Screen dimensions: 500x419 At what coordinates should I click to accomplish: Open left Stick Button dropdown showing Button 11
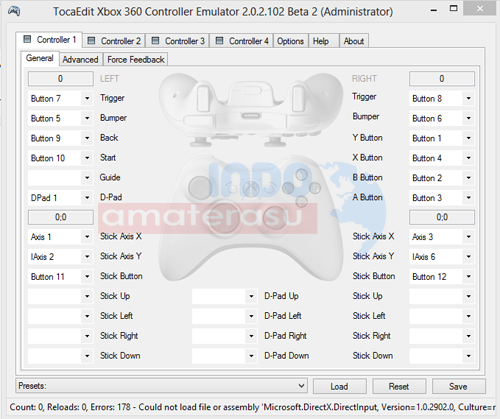[60, 276]
